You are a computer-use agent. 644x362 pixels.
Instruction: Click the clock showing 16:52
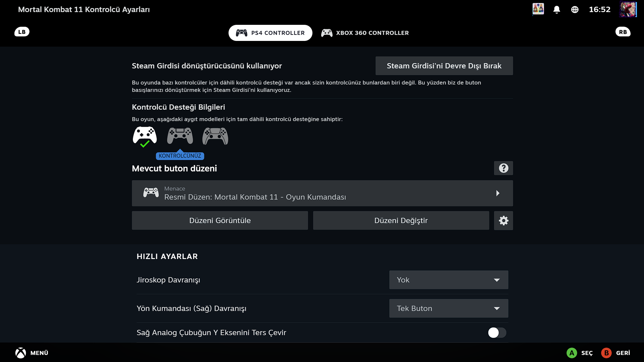pos(599,9)
